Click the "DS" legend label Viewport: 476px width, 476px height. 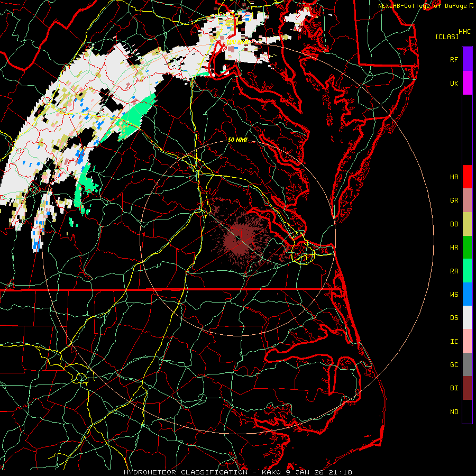[454, 318]
